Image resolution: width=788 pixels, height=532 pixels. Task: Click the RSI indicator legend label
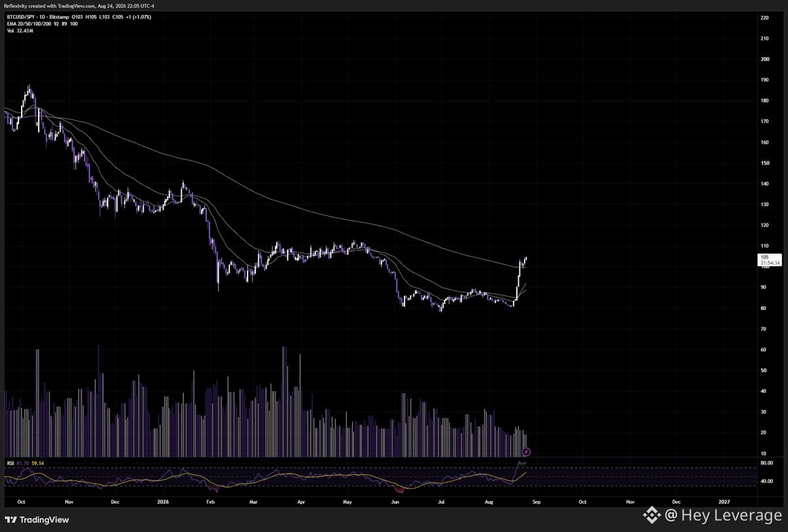(10, 464)
